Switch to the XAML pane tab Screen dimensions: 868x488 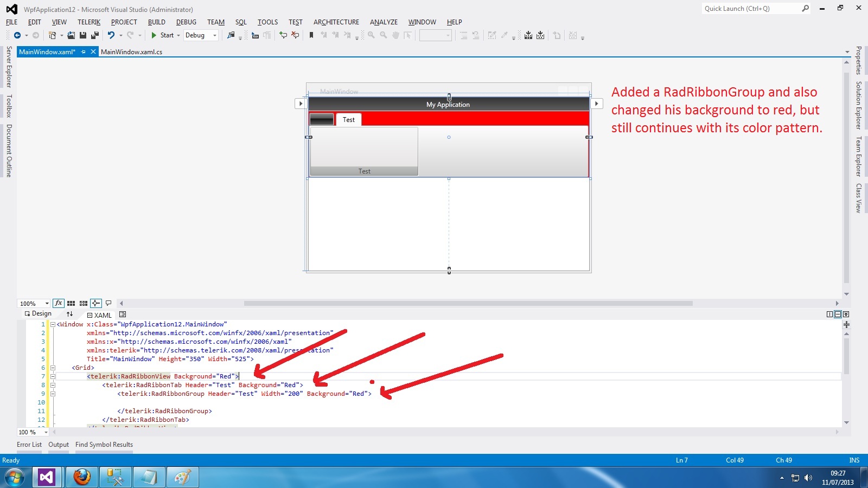point(99,315)
